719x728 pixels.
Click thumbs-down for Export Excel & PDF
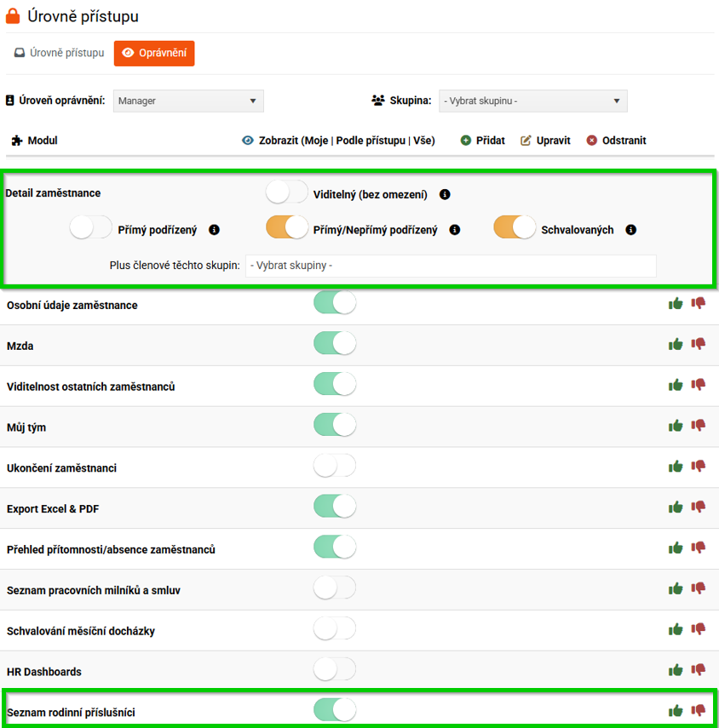click(x=699, y=507)
